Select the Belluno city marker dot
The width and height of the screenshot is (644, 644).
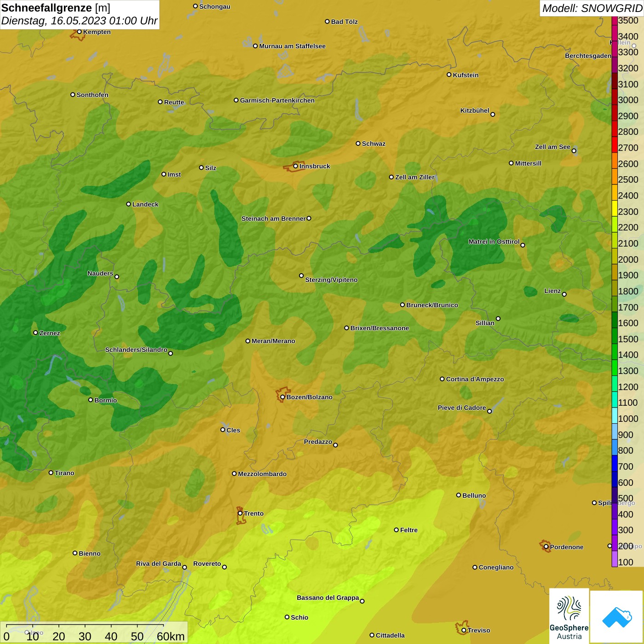pyautogui.click(x=459, y=495)
